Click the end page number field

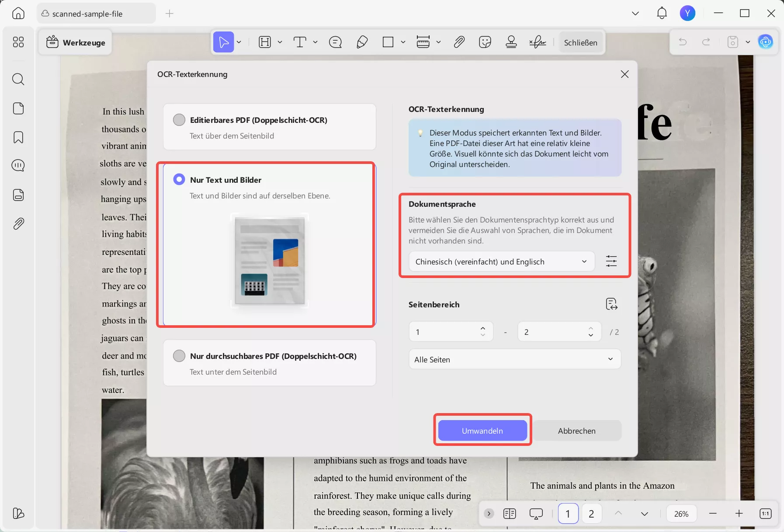click(x=559, y=332)
